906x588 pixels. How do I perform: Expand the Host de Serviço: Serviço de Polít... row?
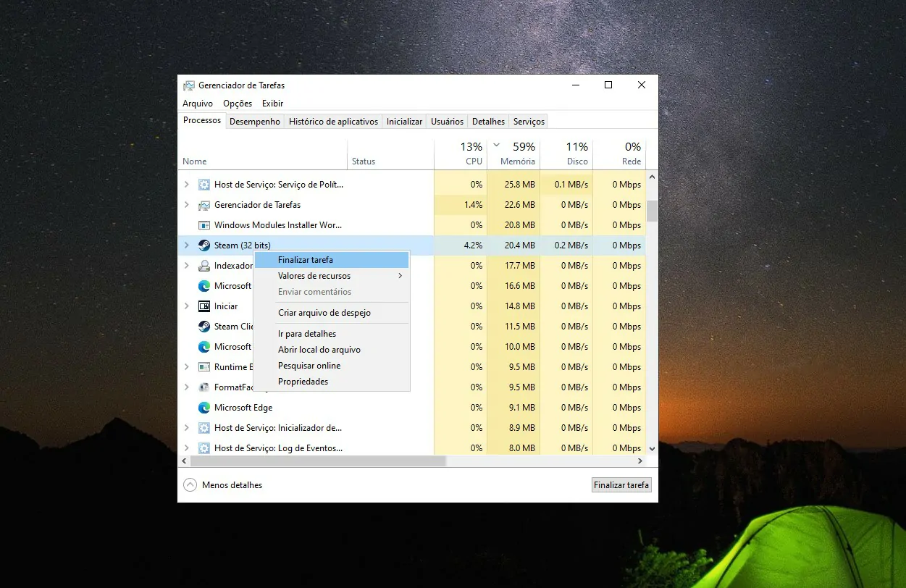point(186,185)
